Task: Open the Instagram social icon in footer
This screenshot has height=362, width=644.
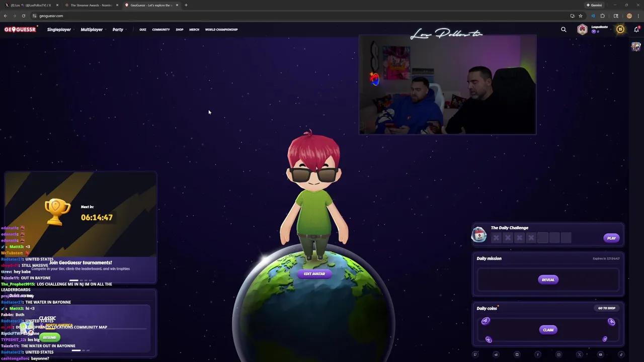Action: click(558, 354)
